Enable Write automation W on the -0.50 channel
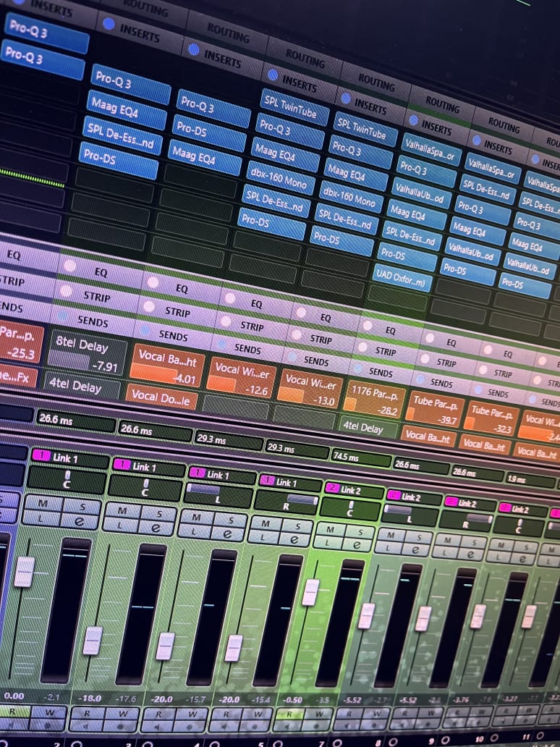The width and height of the screenshot is (560, 747). click(319, 714)
